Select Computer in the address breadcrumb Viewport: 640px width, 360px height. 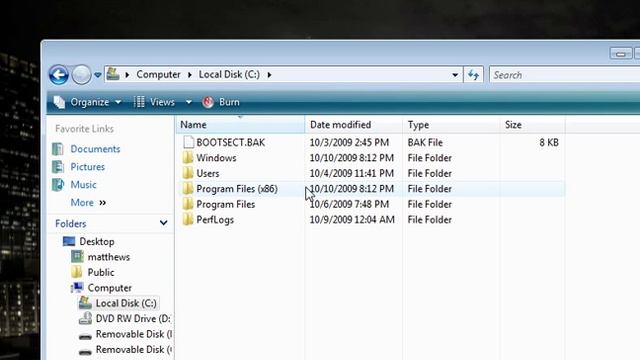click(158, 74)
